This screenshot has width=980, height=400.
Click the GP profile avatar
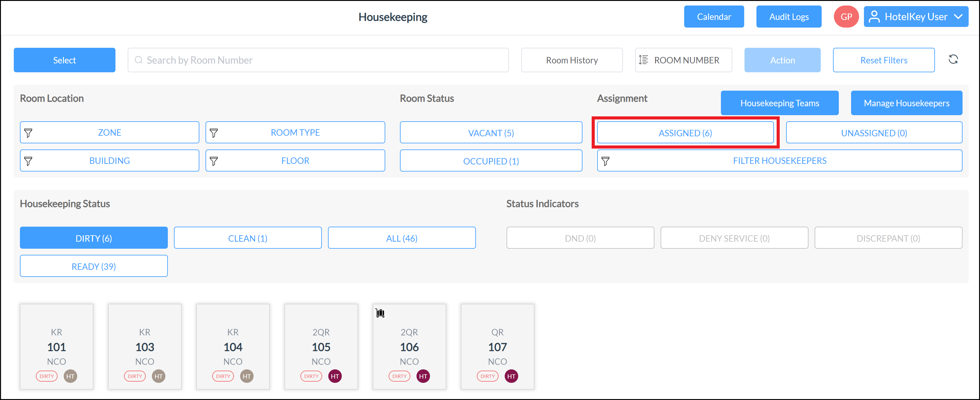[x=846, y=16]
